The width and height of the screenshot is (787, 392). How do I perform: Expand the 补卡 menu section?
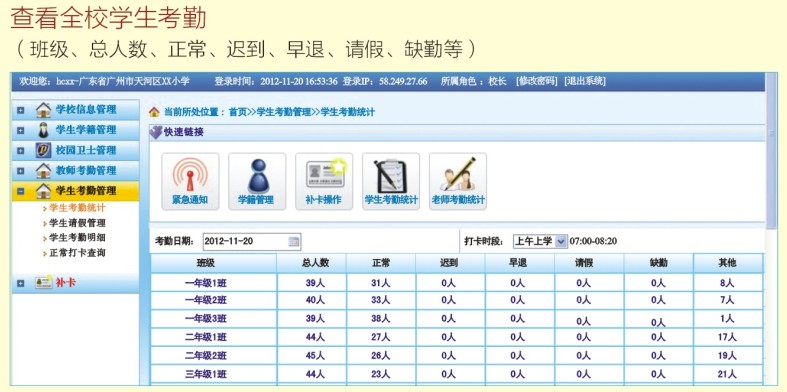click(21, 283)
